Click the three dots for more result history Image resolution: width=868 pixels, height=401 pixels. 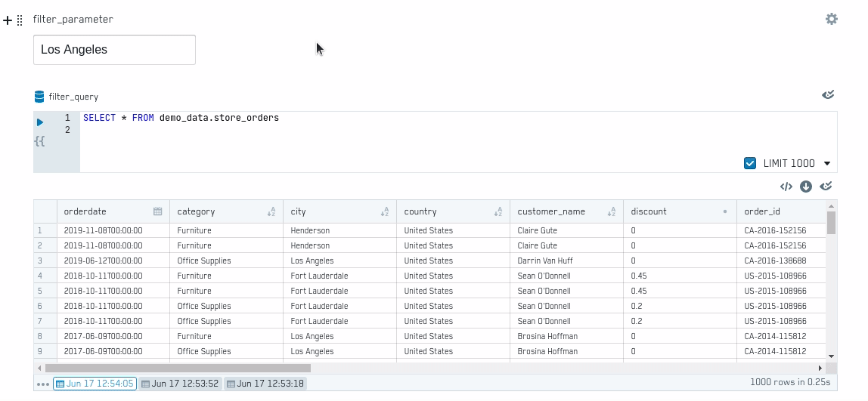(42, 384)
